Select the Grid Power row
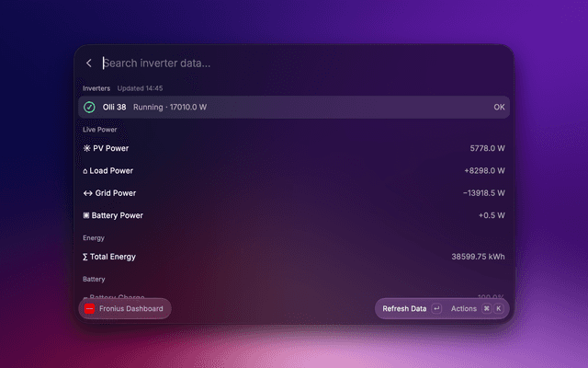The height and width of the screenshot is (368, 588). [294, 193]
